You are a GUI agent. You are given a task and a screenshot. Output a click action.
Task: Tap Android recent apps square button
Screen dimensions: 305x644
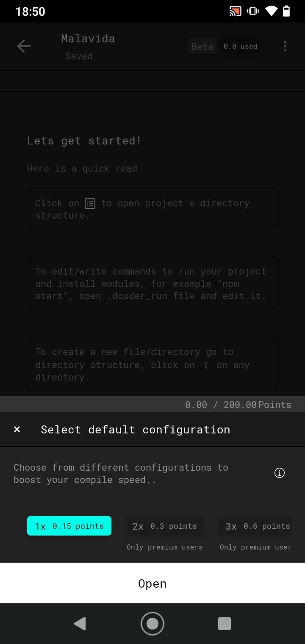point(225,624)
